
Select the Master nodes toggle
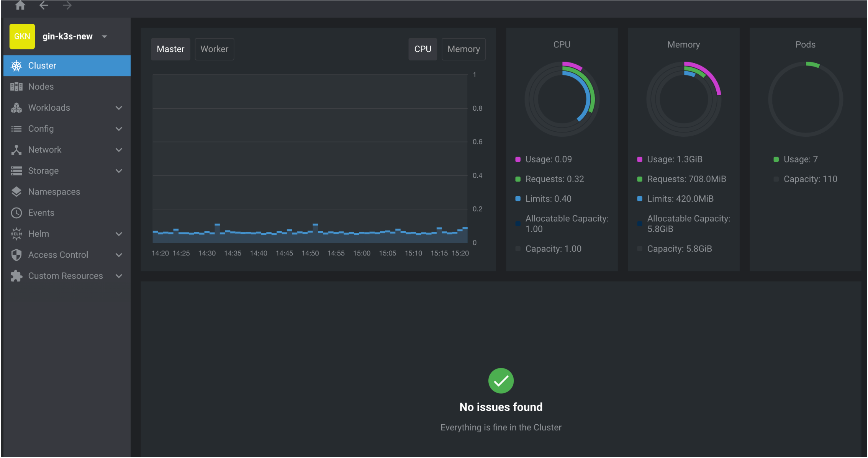[x=170, y=49]
